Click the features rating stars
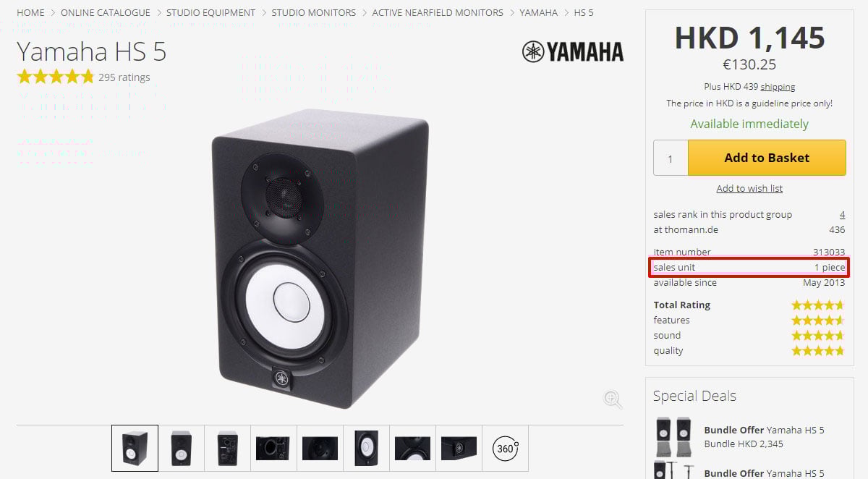The height and width of the screenshot is (479, 868). pyautogui.click(x=818, y=320)
